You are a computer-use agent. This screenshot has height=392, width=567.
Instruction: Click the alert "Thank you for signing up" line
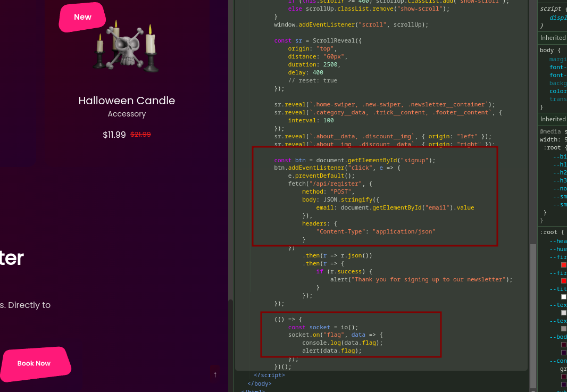click(x=421, y=280)
